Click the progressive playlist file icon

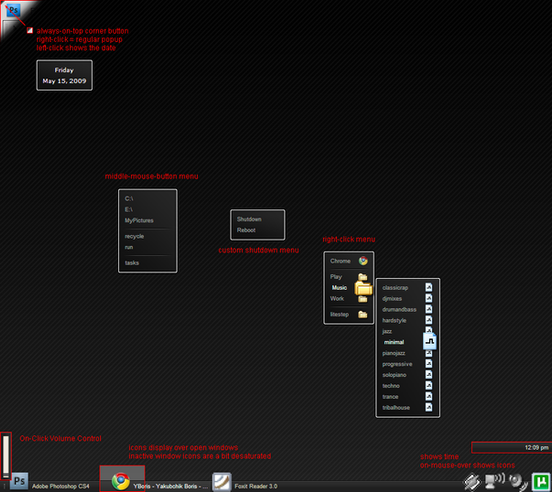point(428,364)
